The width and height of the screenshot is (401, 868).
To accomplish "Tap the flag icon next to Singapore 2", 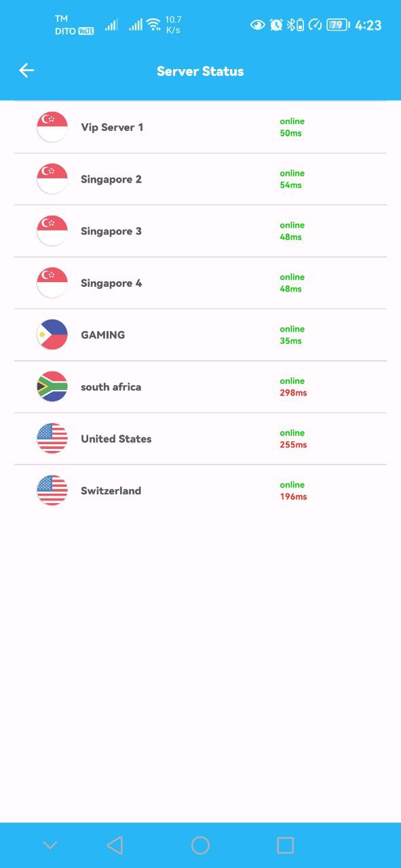I will (52, 179).
